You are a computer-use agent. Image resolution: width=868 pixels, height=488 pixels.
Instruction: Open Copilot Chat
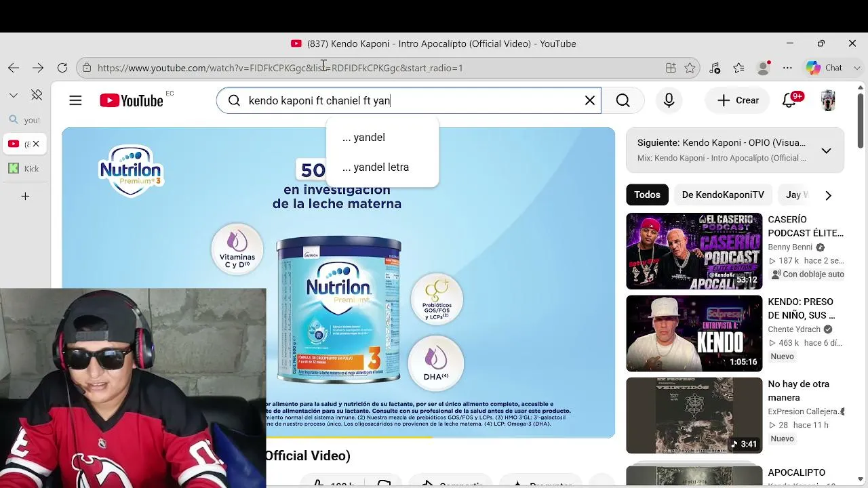[x=824, y=68]
